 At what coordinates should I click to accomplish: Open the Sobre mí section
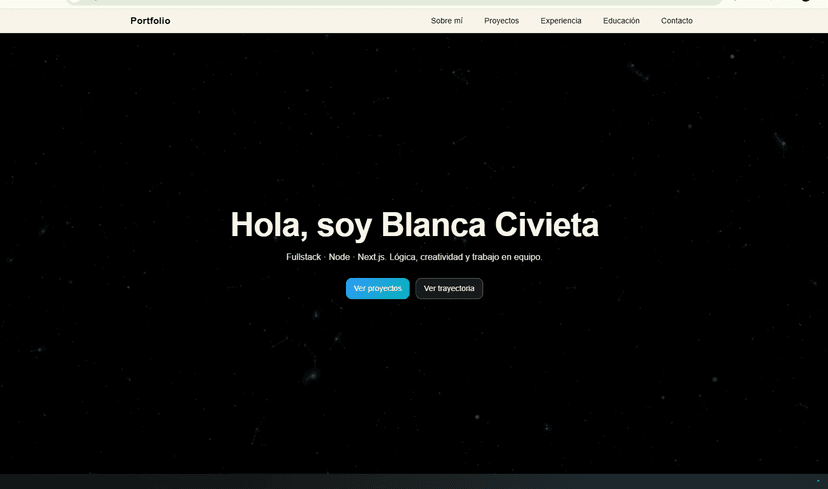(446, 21)
